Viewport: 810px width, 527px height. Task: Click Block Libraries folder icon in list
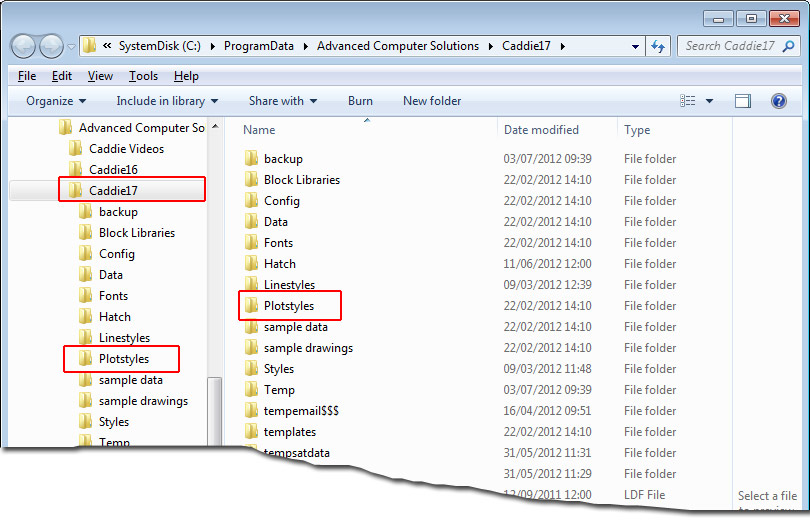(x=252, y=179)
